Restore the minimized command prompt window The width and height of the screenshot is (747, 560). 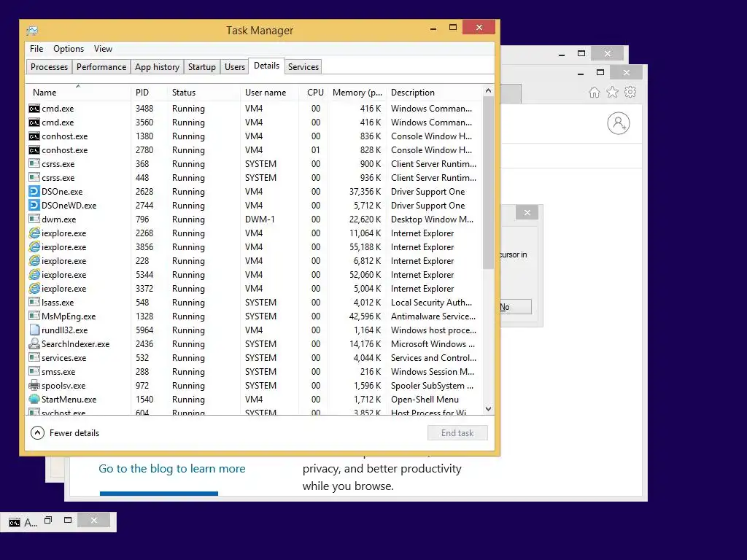[47, 520]
